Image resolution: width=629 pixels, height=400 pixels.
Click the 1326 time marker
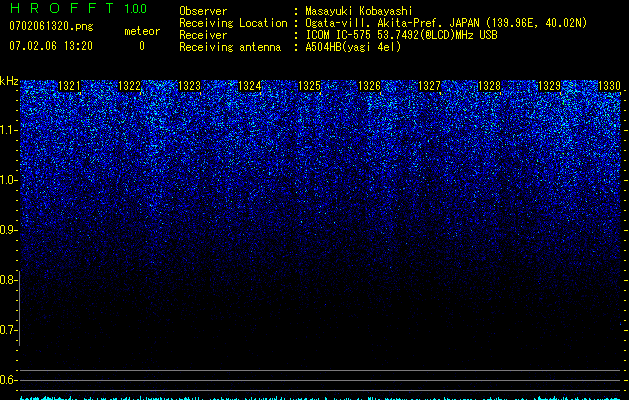click(369, 86)
